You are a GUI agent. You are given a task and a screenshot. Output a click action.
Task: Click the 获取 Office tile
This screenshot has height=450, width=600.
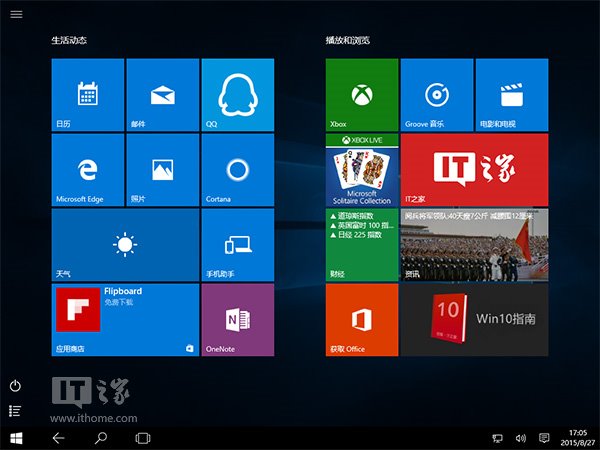[x=361, y=319]
